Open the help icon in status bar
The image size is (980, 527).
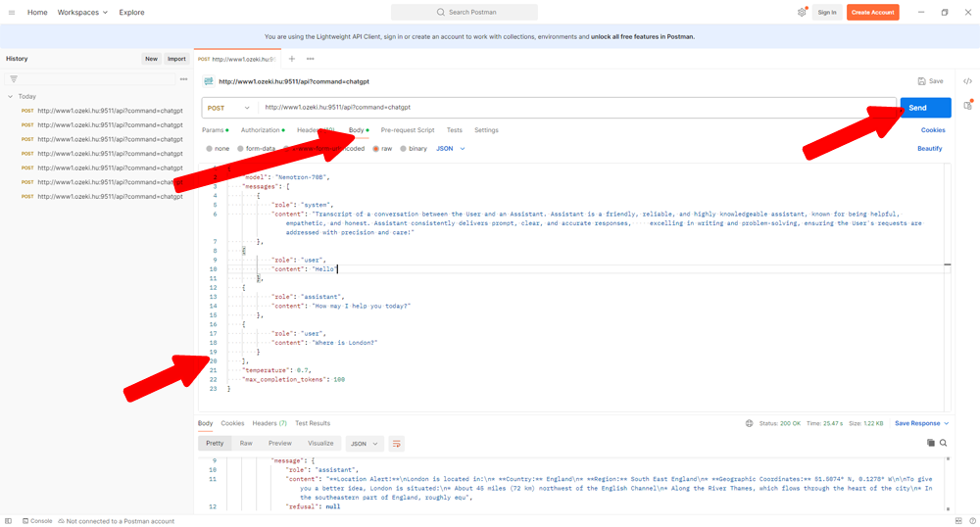click(x=972, y=521)
